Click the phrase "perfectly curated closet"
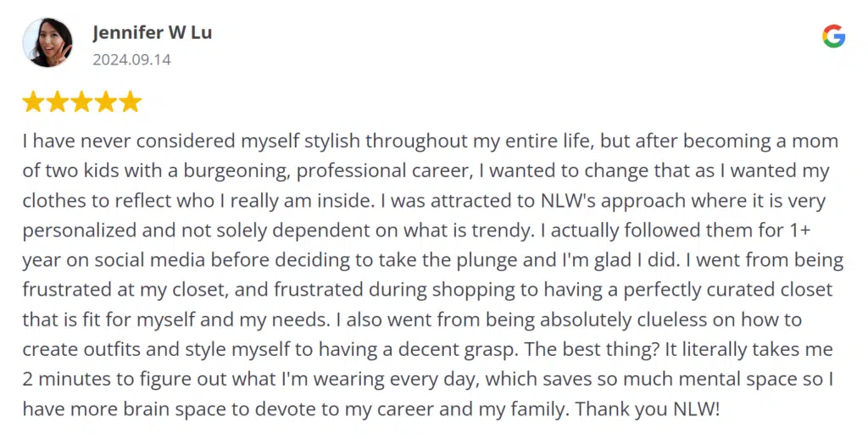Viewport: 868px width, 439px height. [727, 290]
